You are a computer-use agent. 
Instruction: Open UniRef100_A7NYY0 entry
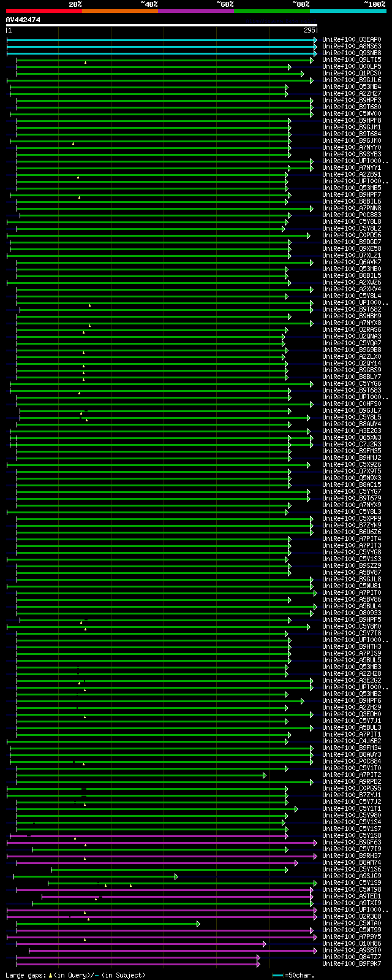[x=352, y=147]
